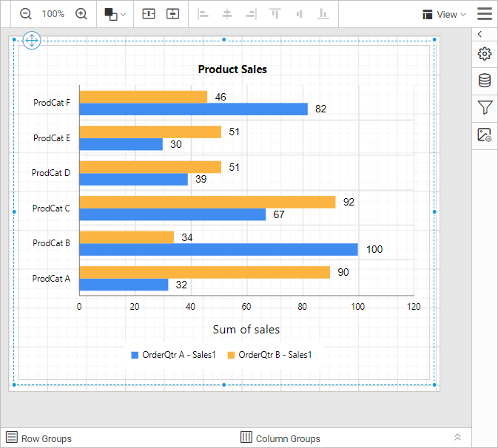Click the blue ProdCat E bar labeled 30
Image resolution: width=498 pixels, height=448 pixels.
[x=121, y=144]
